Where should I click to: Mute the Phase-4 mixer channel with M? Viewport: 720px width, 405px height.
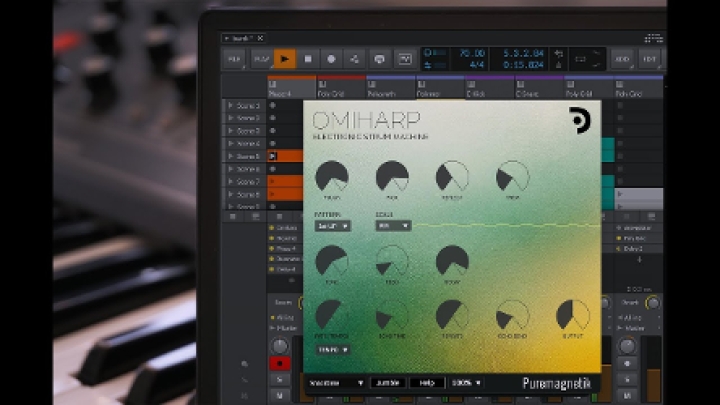280,394
